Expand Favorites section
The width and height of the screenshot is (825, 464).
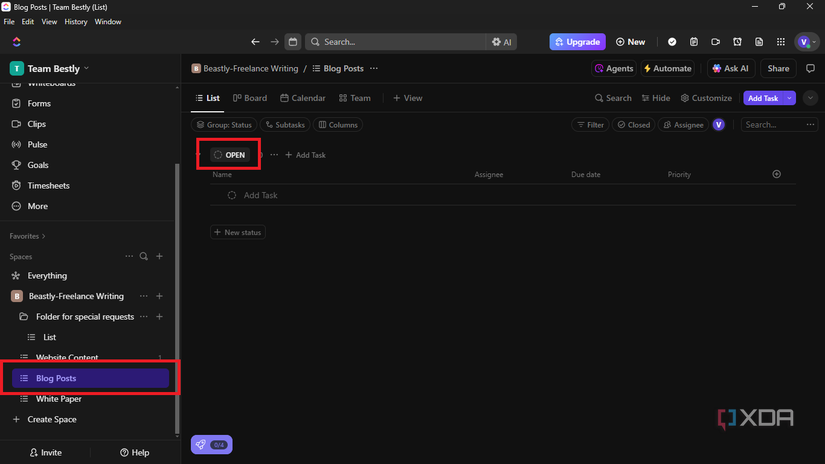(27, 236)
